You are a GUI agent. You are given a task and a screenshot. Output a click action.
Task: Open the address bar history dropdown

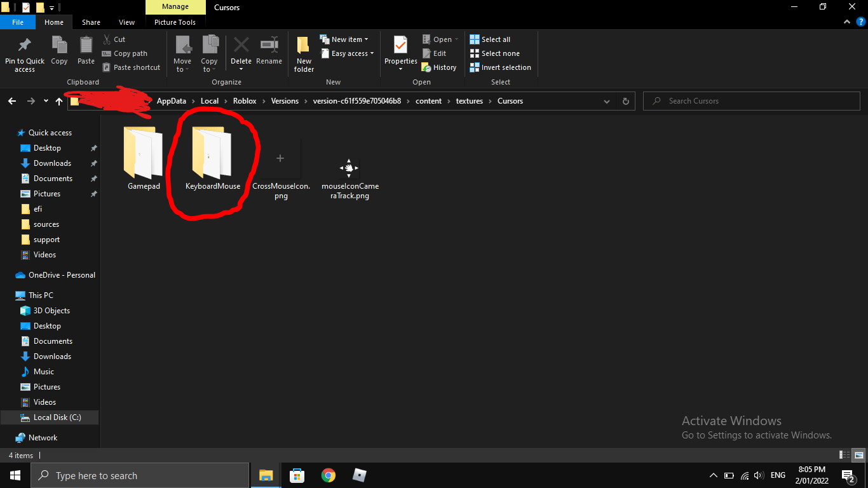tap(607, 101)
